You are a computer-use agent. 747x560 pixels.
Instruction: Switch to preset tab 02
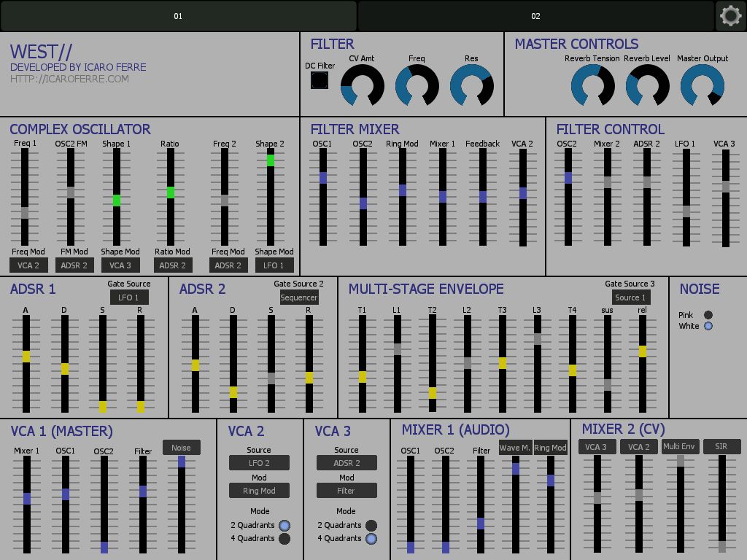click(x=536, y=16)
